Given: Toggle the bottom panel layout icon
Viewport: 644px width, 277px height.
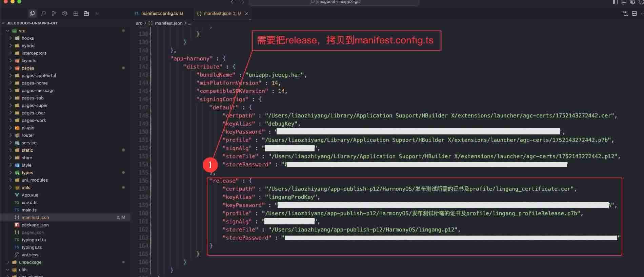Looking at the screenshot, I should [624, 2].
